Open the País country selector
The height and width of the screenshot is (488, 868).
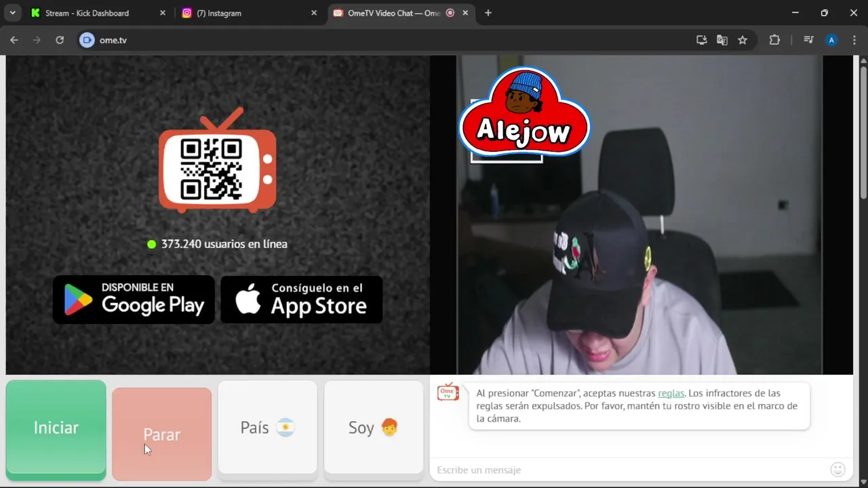click(268, 428)
